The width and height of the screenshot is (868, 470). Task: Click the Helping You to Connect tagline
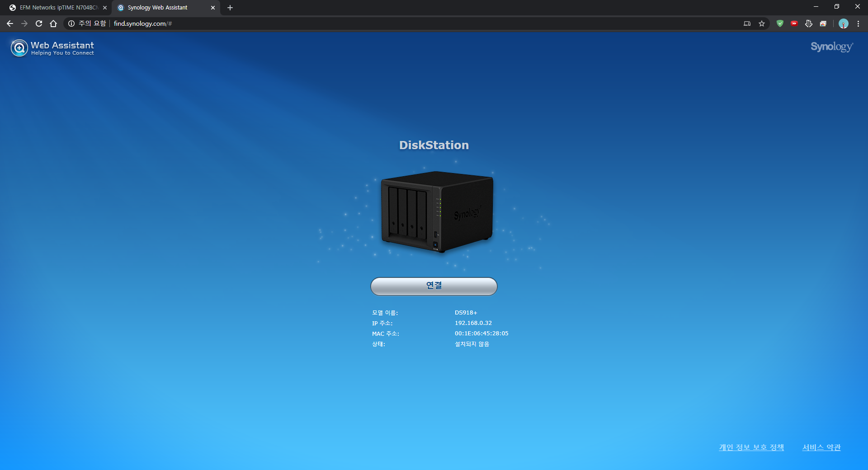62,53
